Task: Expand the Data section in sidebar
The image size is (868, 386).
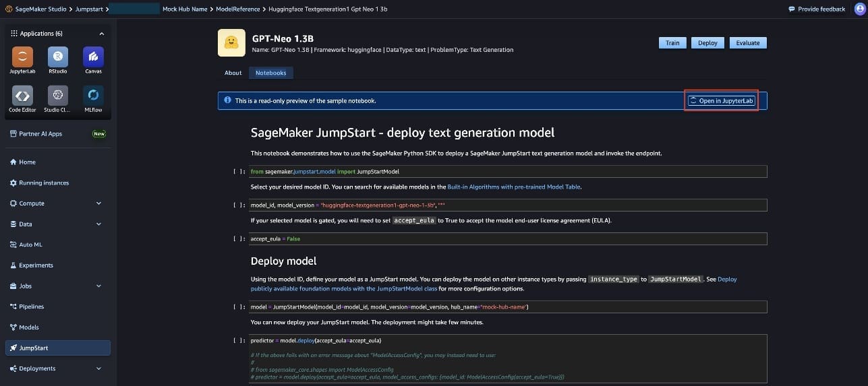Action: tap(99, 224)
